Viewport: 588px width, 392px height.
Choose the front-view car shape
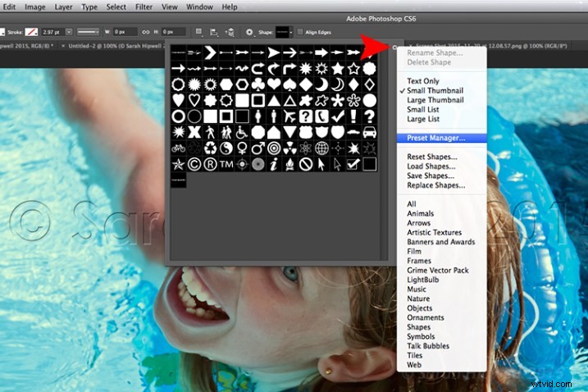369,132
